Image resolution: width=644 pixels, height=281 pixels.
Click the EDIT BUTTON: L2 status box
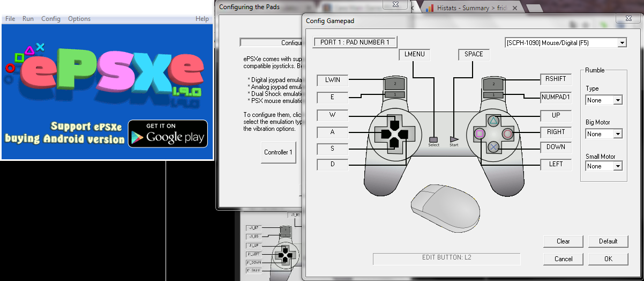pyautogui.click(x=446, y=258)
